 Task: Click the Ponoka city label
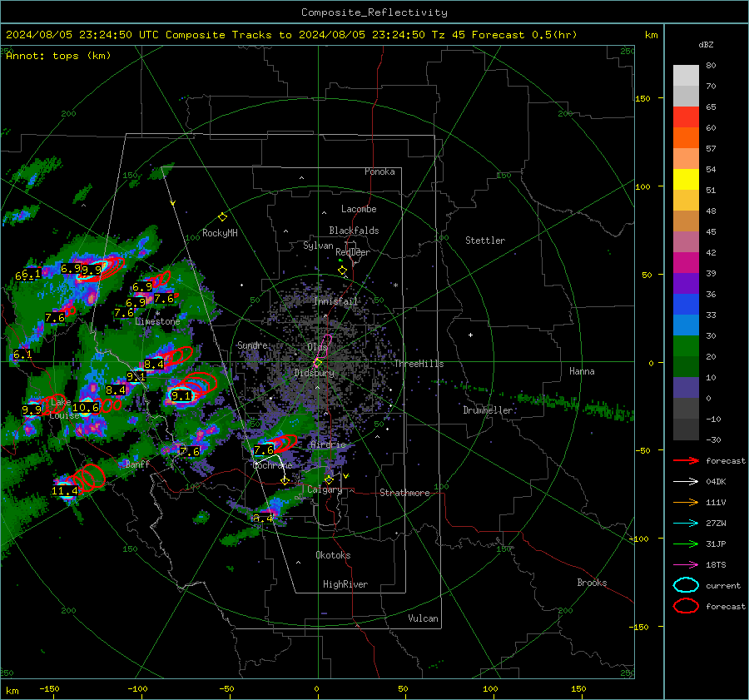(x=379, y=171)
